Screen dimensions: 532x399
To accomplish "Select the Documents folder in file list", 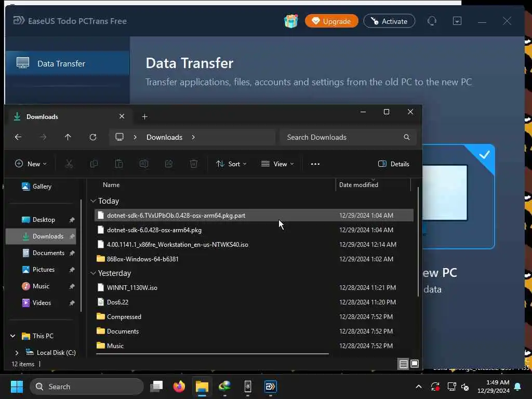I will 254,331.
